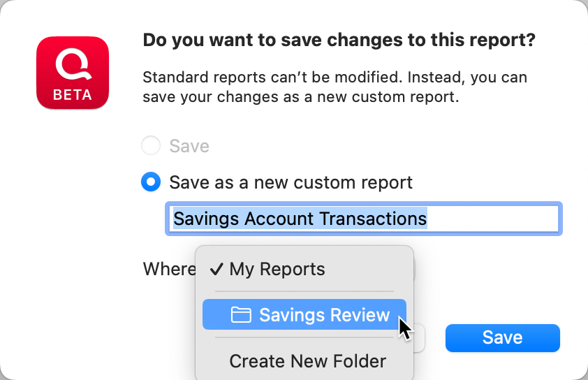This screenshot has width=588, height=380.
Task: Choose My Reports from the Where menu
Action: point(277,270)
